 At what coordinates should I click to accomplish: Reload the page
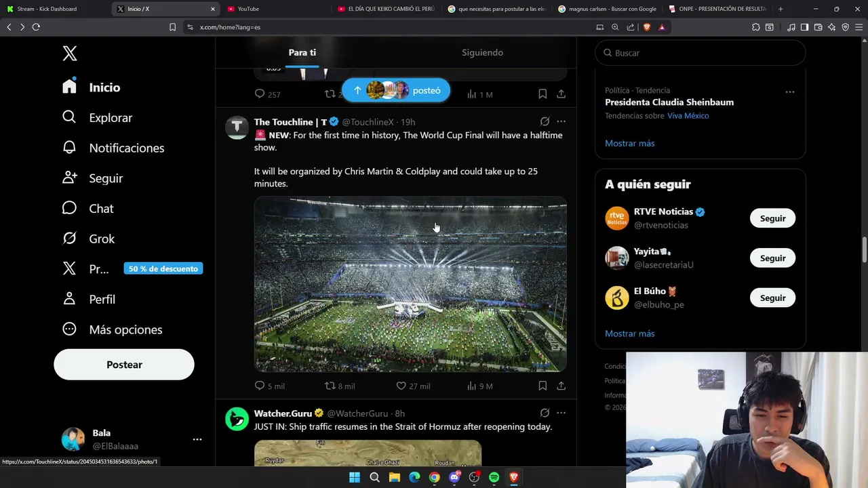point(36,27)
